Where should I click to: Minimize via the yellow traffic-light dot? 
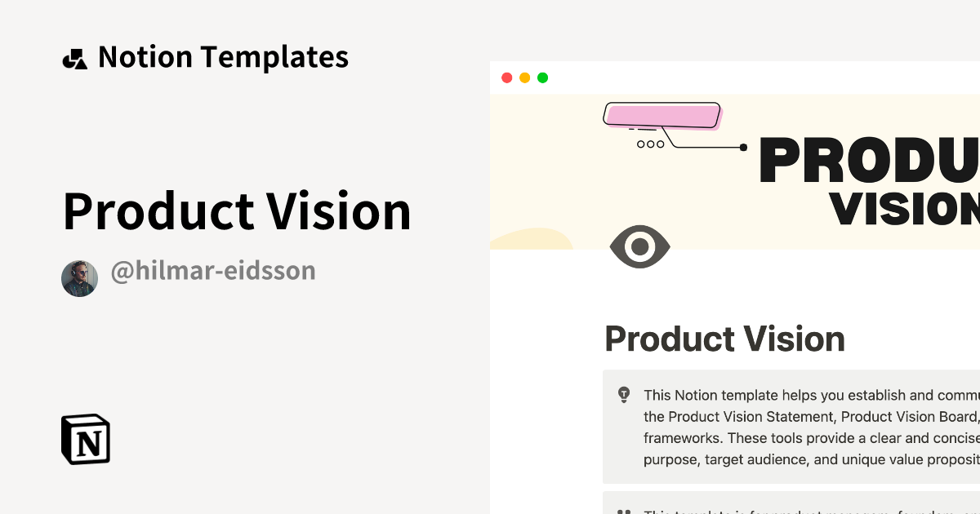pyautogui.click(x=524, y=78)
